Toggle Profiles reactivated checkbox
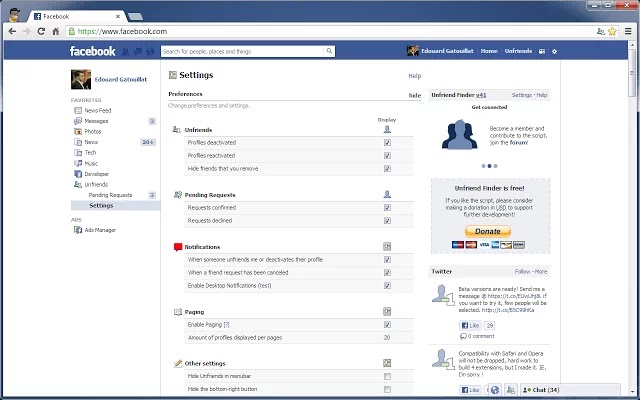 tap(387, 156)
